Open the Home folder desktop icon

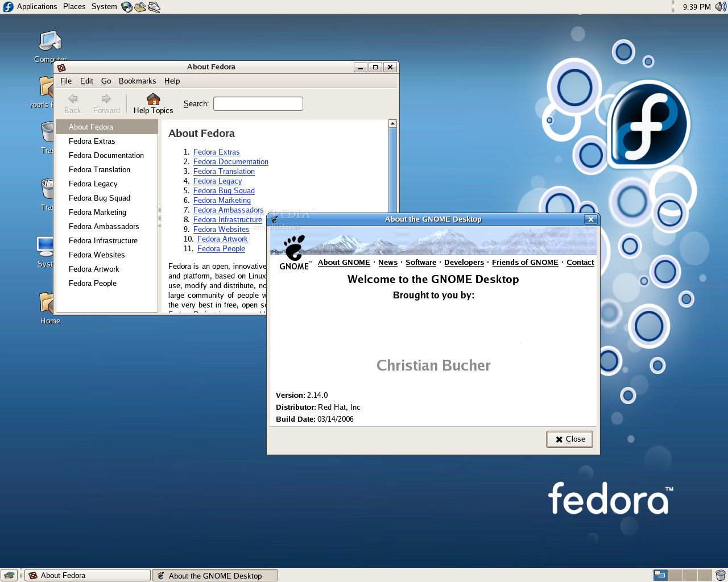tap(48, 304)
